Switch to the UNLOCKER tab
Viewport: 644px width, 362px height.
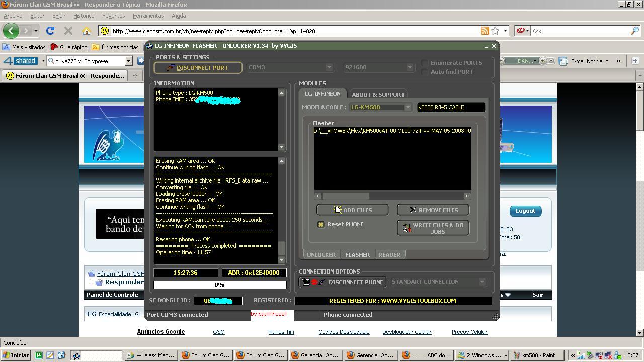coord(321,255)
